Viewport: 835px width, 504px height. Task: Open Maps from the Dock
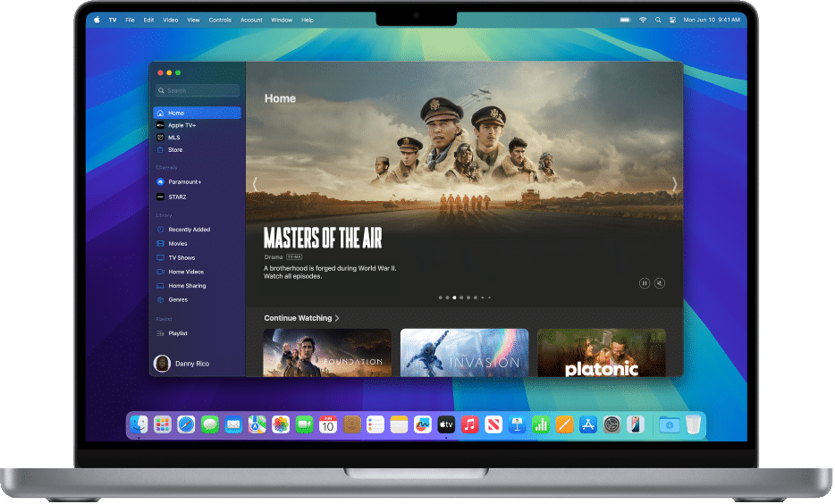[x=257, y=424]
